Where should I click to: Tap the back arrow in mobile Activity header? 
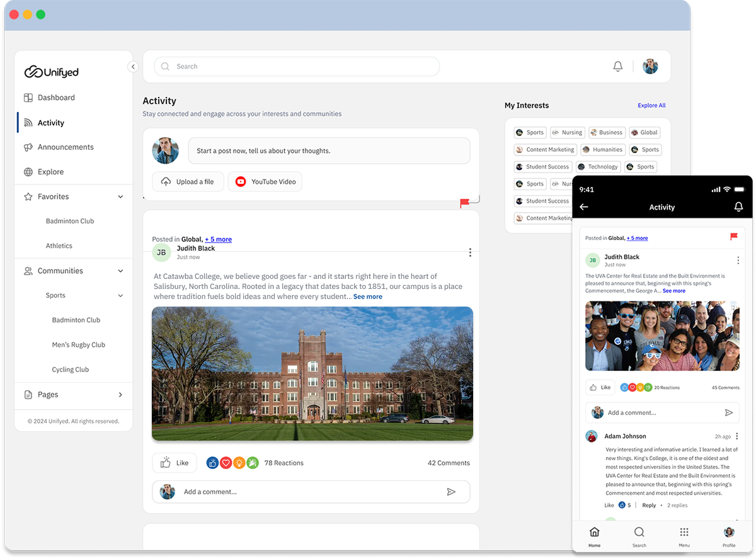583,207
